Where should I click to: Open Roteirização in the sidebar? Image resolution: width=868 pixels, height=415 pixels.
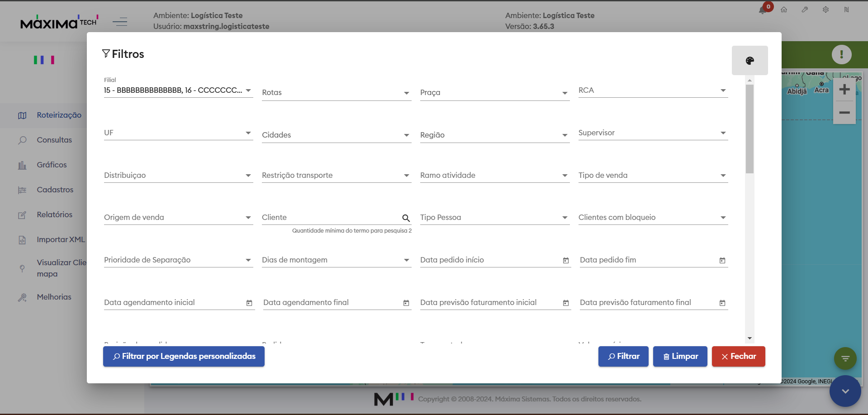[x=59, y=115]
